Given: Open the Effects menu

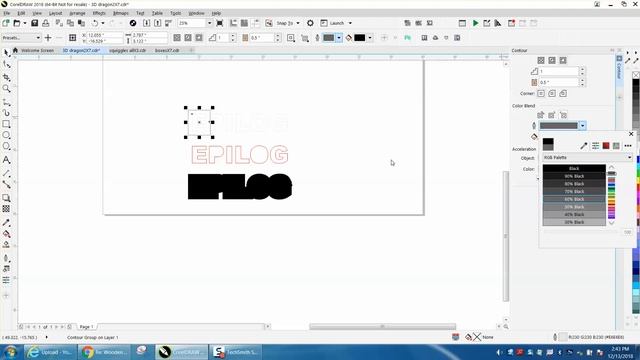Looking at the screenshot, I should 99,13.
